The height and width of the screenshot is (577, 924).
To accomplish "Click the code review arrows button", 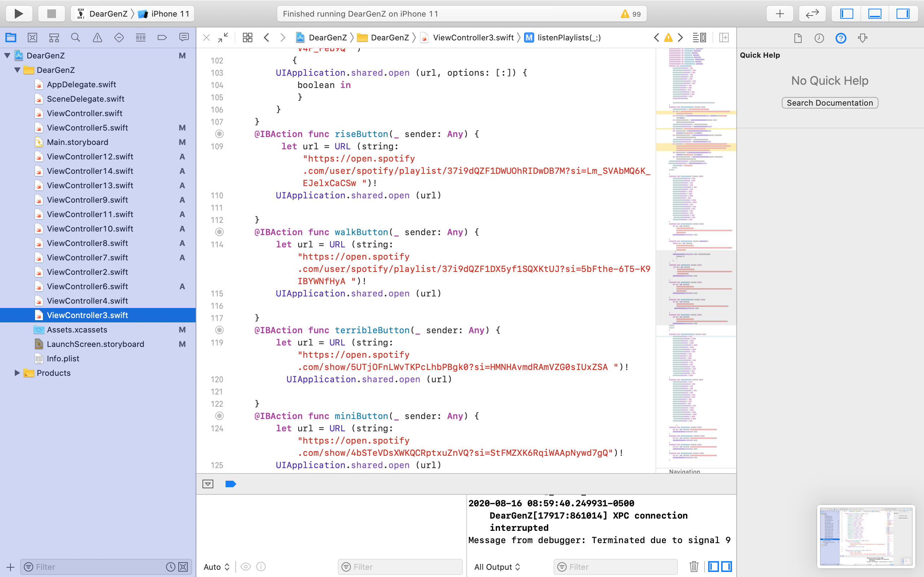I will tap(812, 14).
